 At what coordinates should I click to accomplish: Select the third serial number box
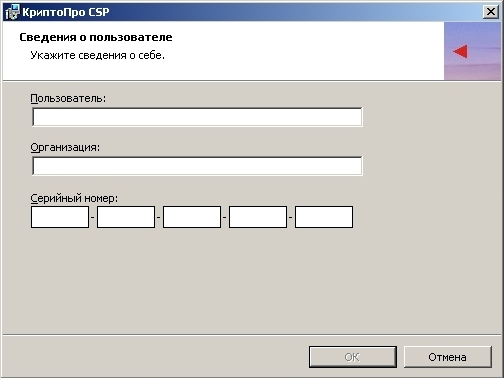(192, 217)
